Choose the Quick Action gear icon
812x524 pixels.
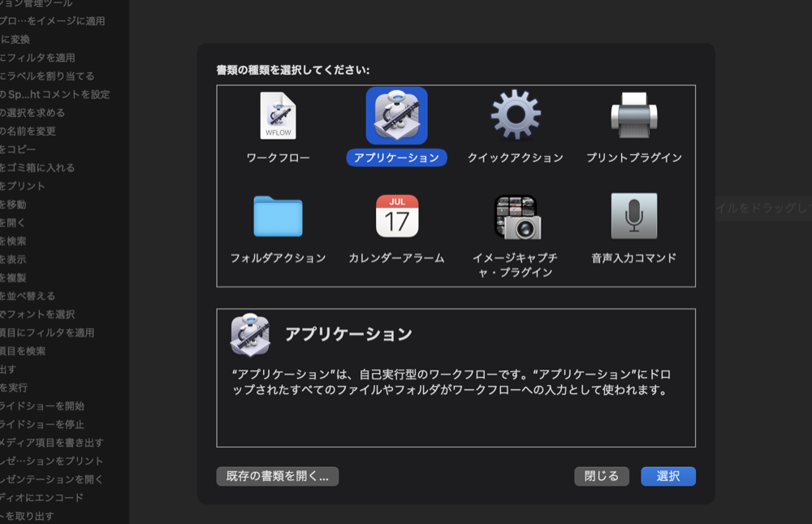click(x=516, y=116)
